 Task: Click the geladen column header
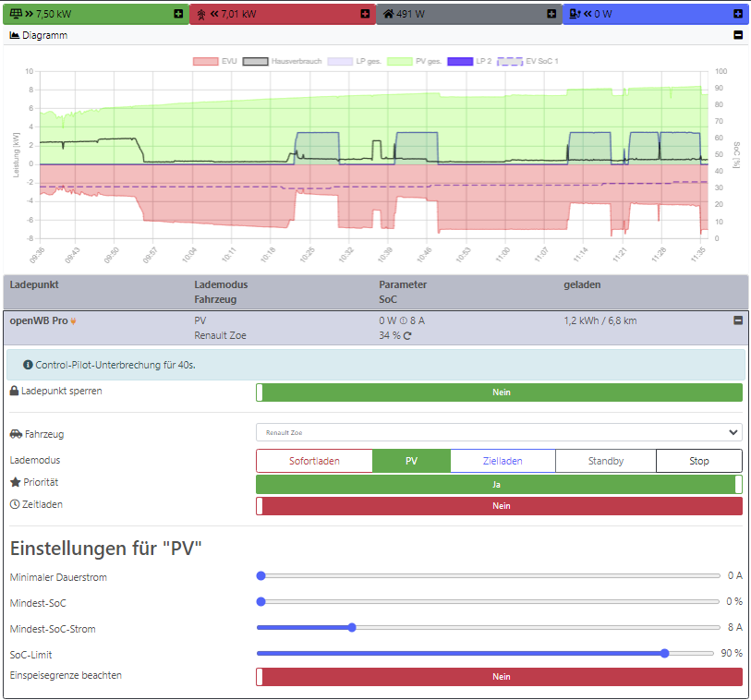[582, 284]
